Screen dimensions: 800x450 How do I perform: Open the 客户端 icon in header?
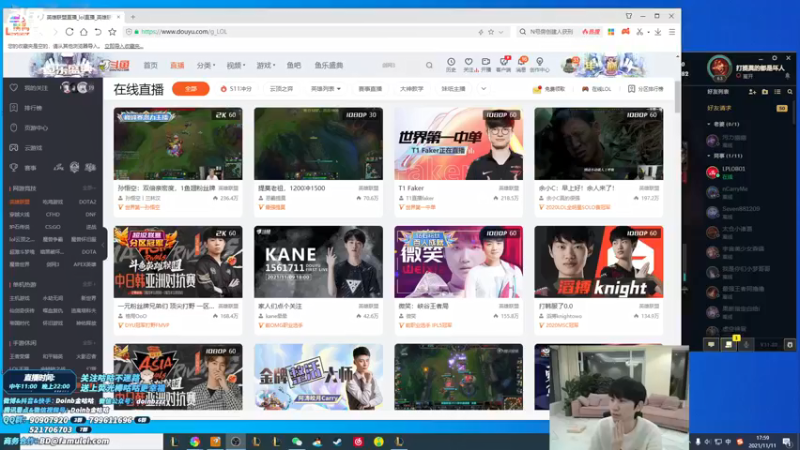pyautogui.click(x=504, y=64)
